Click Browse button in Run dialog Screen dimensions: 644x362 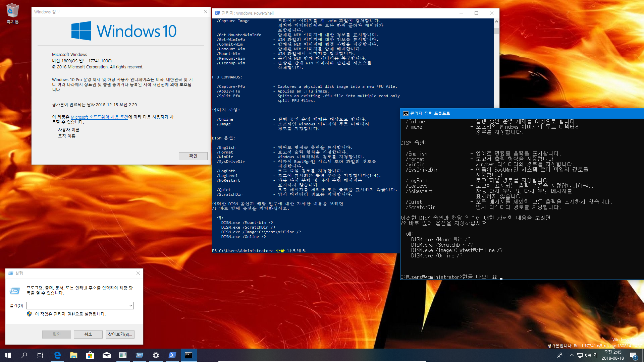pyautogui.click(x=120, y=334)
